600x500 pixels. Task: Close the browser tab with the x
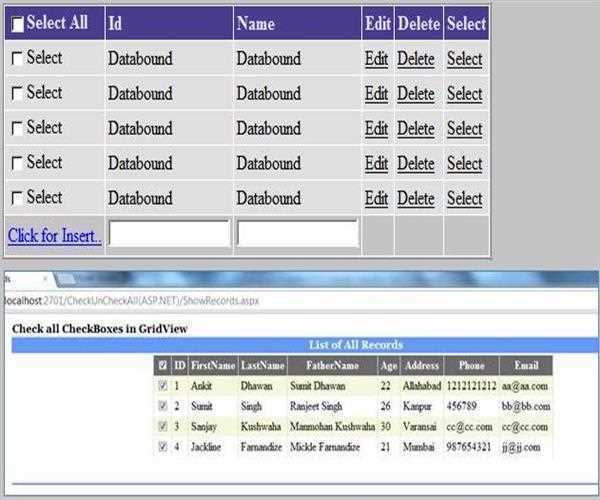pyautogui.click(x=45, y=279)
